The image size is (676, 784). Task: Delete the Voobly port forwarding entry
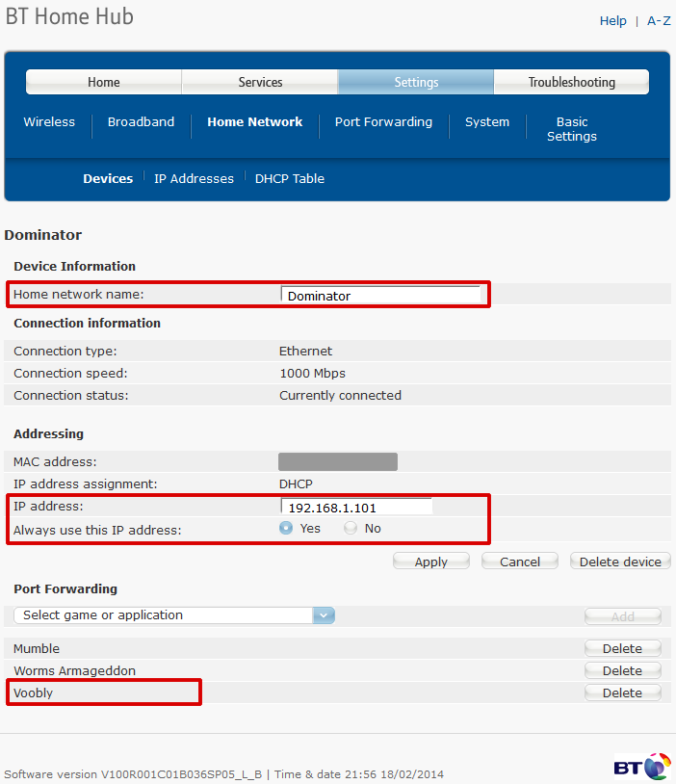pyautogui.click(x=622, y=693)
